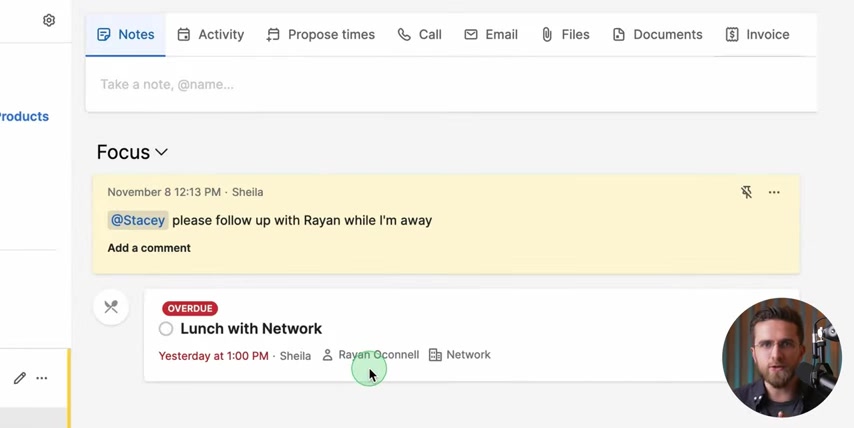Open the sidebar more options ellipsis
This screenshot has height=428, width=854.
42,378
